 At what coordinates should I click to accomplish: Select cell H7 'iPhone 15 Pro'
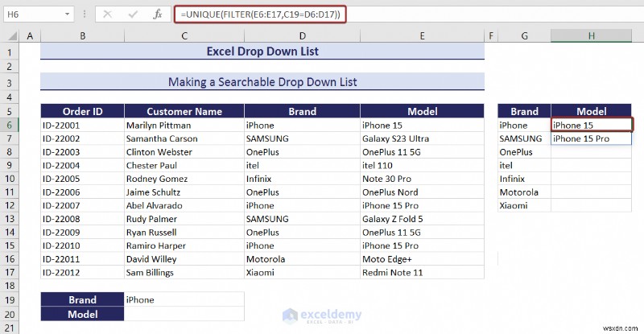[x=591, y=138]
